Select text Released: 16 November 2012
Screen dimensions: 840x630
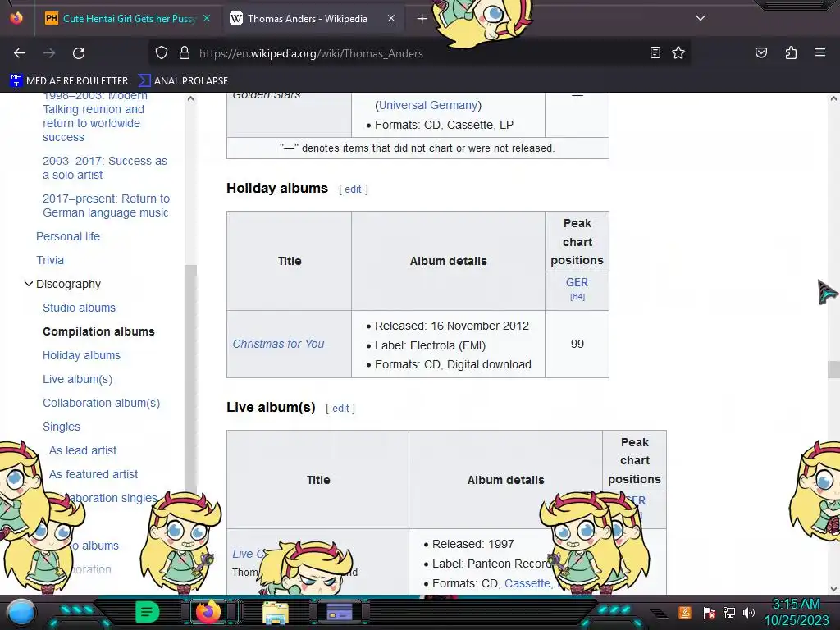click(x=452, y=326)
